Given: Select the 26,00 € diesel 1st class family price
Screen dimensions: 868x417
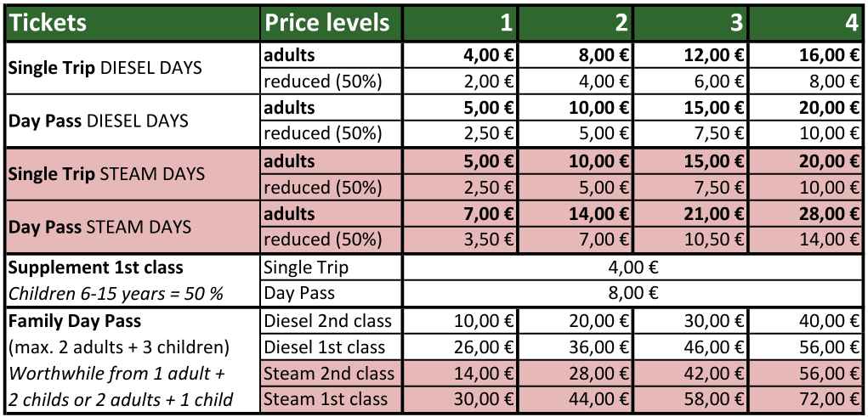Looking at the screenshot, I should click(482, 347).
